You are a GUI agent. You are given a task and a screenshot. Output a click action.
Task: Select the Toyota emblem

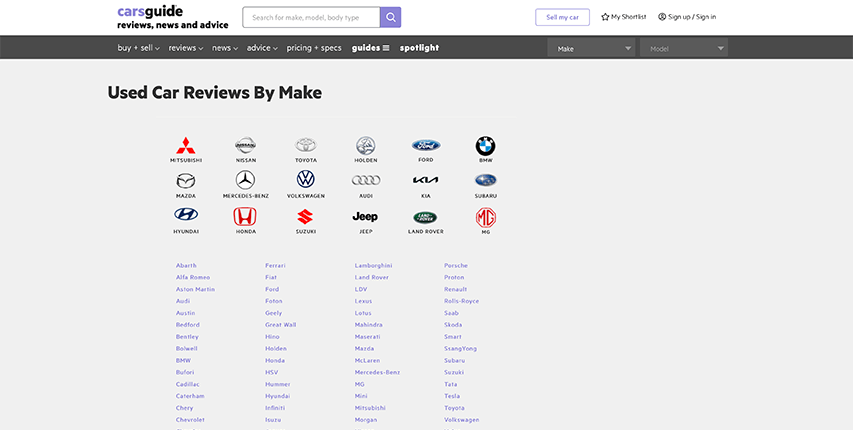coord(306,145)
